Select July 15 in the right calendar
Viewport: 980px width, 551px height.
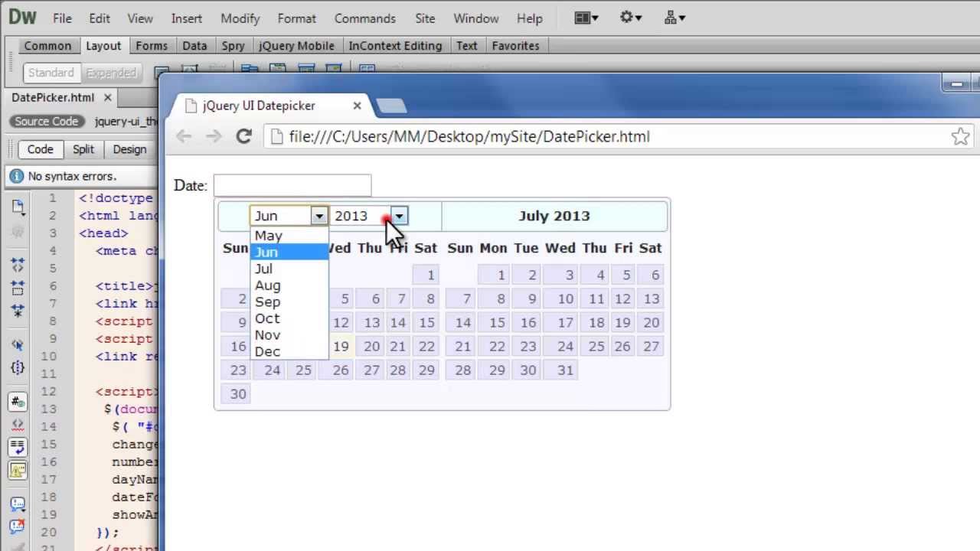(494, 322)
